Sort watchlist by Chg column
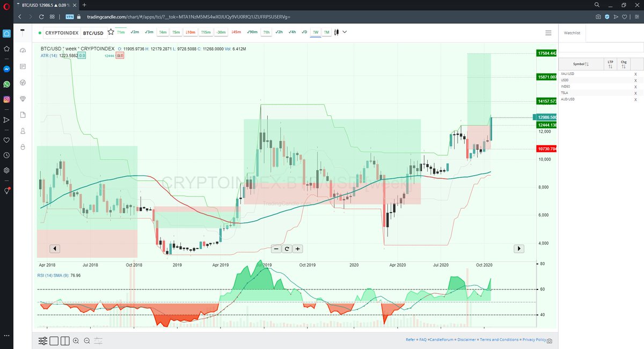Image resolution: width=644 pixels, height=349 pixels. pos(624,64)
